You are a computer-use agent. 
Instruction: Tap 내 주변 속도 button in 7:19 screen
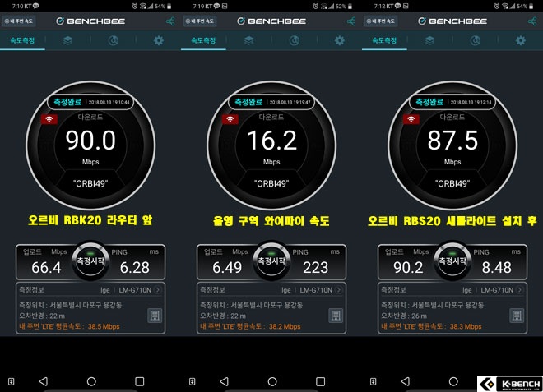[199, 21]
